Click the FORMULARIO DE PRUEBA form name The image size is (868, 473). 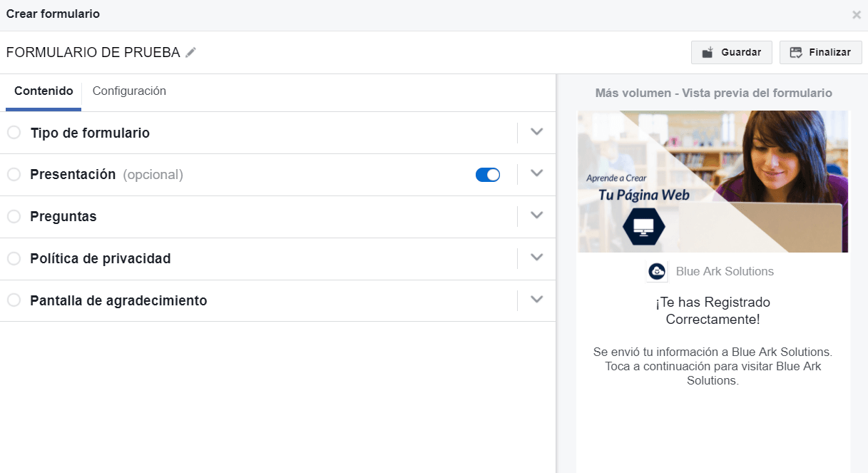point(93,53)
